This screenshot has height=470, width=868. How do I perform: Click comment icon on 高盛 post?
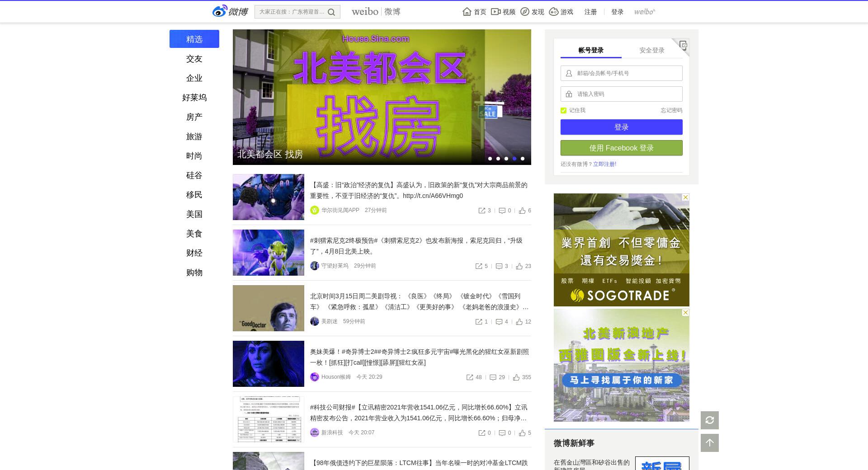(x=502, y=211)
